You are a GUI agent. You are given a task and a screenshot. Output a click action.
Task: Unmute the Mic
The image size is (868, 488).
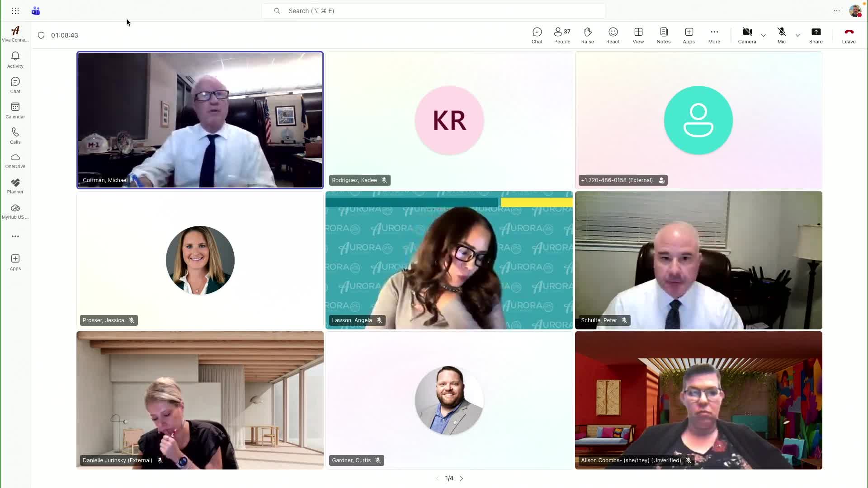pyautogui.click(x=781, y=35)
